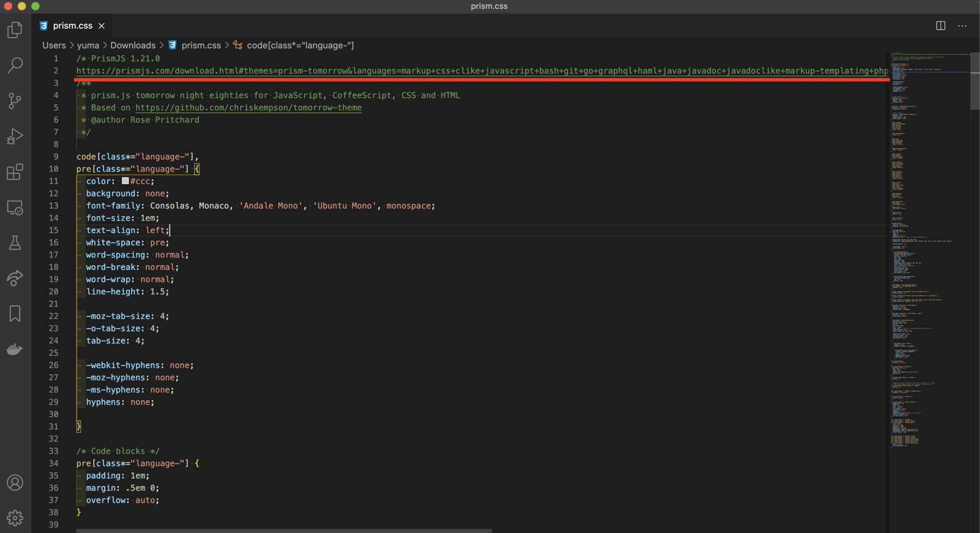The width and height of the screenshot is (980, 533).
Task: Open the Bookmarks icon in sidebar
Action: [15, 314]
